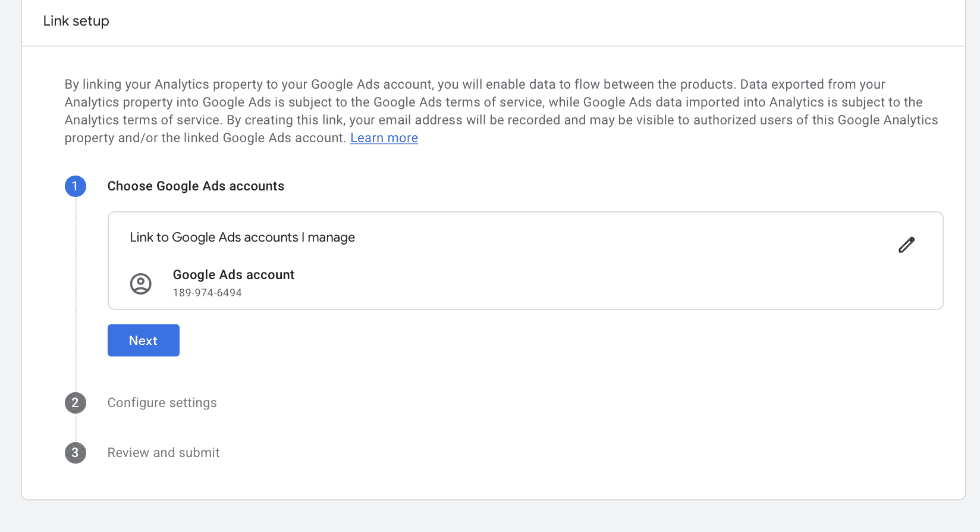Click the Google Ads account avatar icon
Viewport: 980px width, 532px height.
click(141, 284)
